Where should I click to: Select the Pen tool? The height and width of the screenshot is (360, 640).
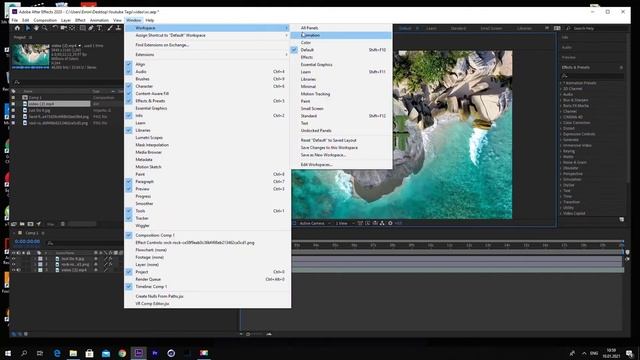tap(91, 28)
